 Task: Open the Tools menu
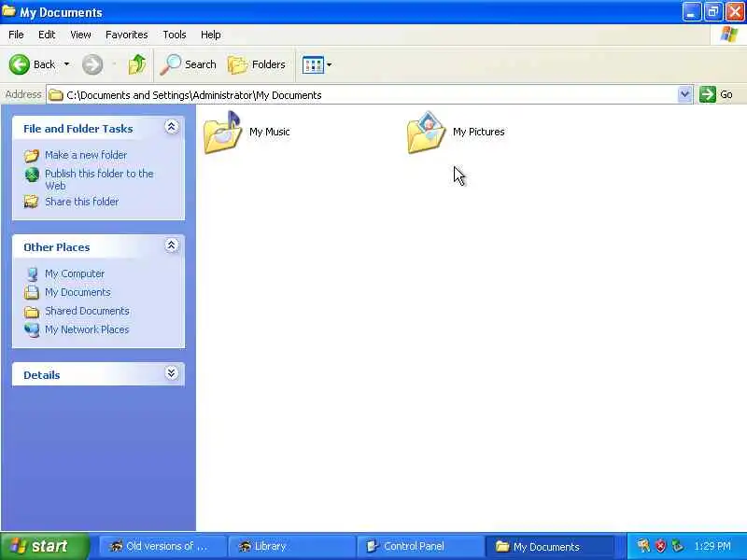click(x=175, y=35)
